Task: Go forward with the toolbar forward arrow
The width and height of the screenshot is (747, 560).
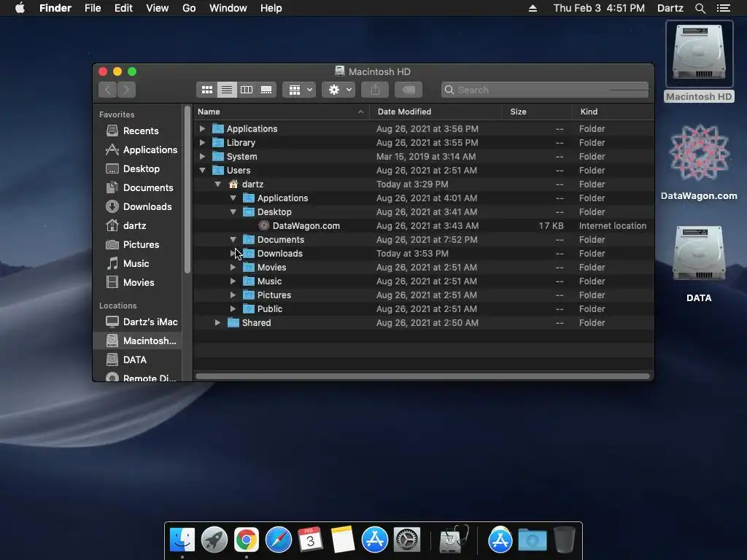Action: [126, 90]
